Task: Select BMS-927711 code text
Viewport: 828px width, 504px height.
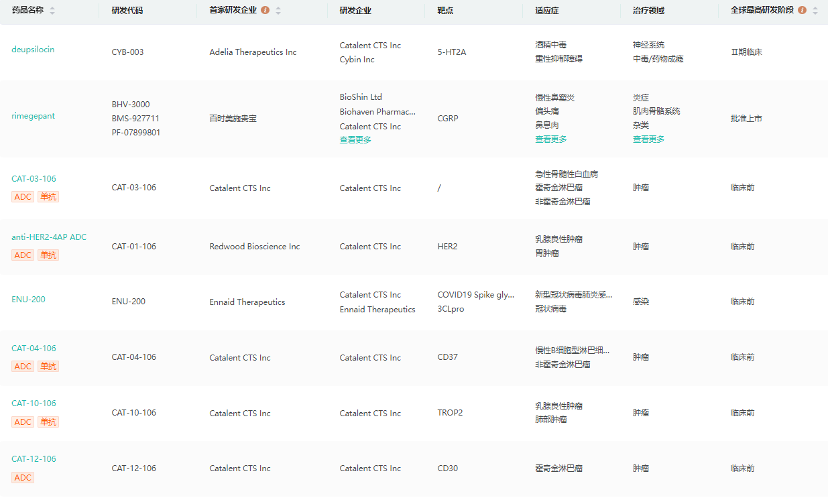Action: (135, 119)
